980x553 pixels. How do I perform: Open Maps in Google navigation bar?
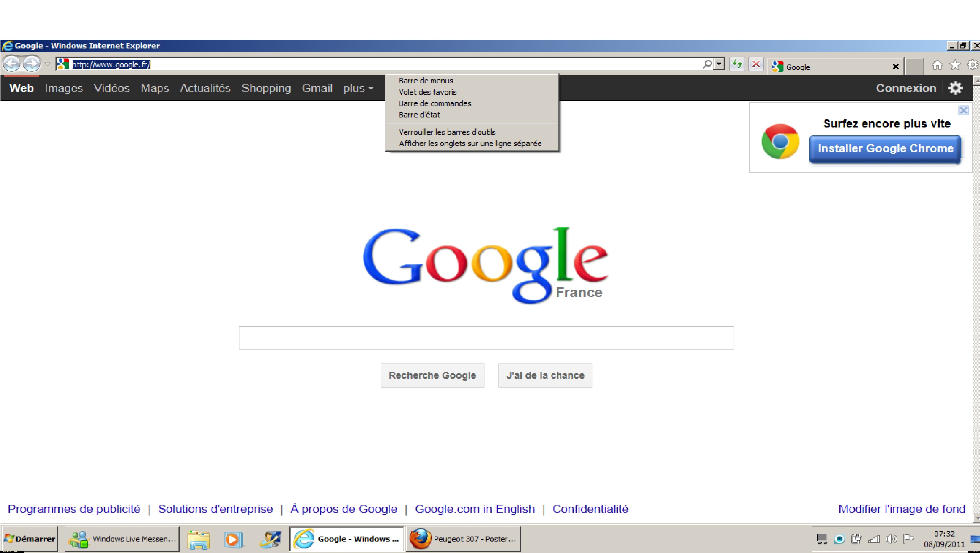click(154, 88)
